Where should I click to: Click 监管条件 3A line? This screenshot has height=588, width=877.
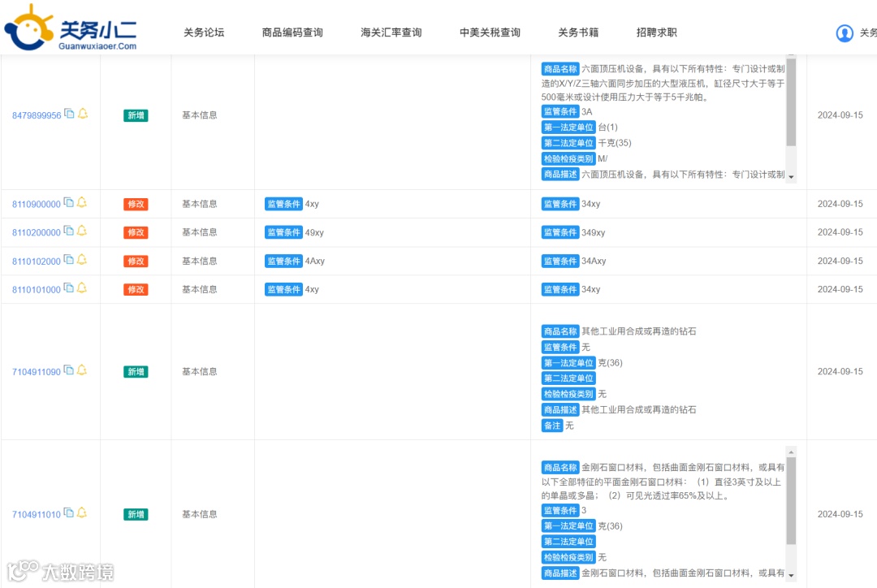click(567, 112)
